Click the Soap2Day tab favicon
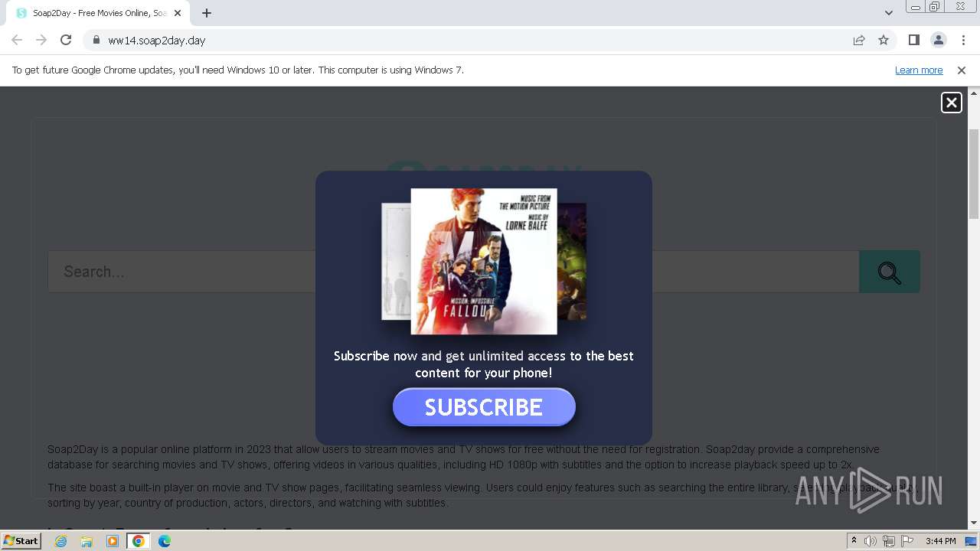The image size is (980, 551). (21, 13)
